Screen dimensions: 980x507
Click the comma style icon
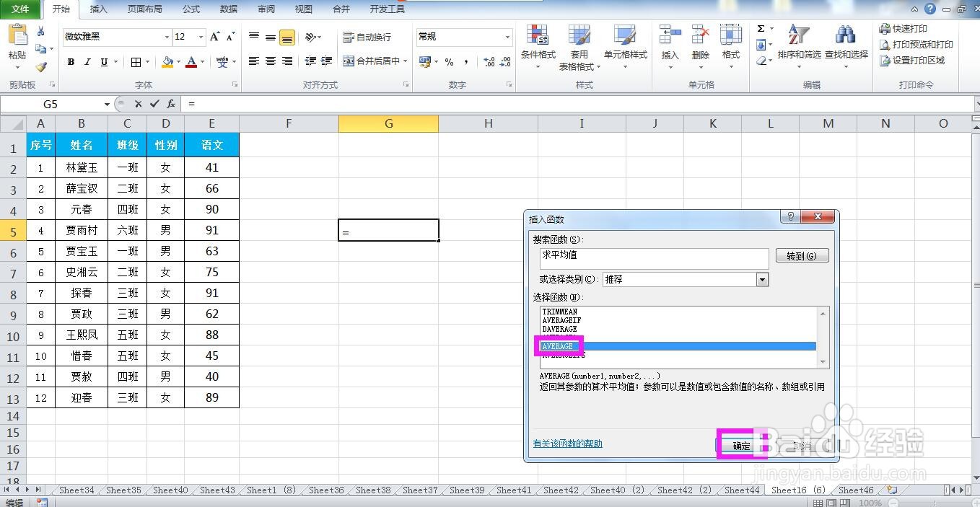(x=466, y=62)
